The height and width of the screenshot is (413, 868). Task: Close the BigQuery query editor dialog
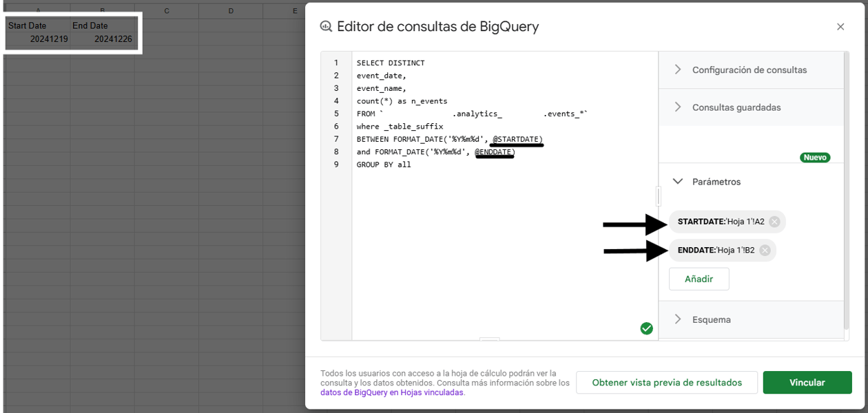coord(840,27)
